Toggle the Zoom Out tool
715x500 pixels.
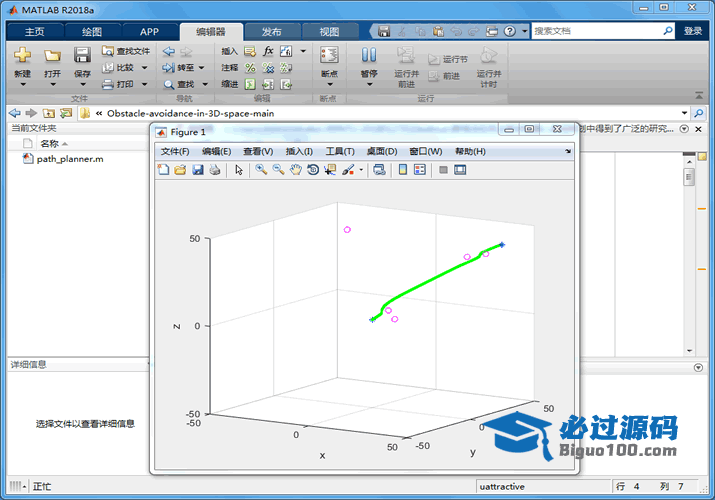(x=279, y=170)
